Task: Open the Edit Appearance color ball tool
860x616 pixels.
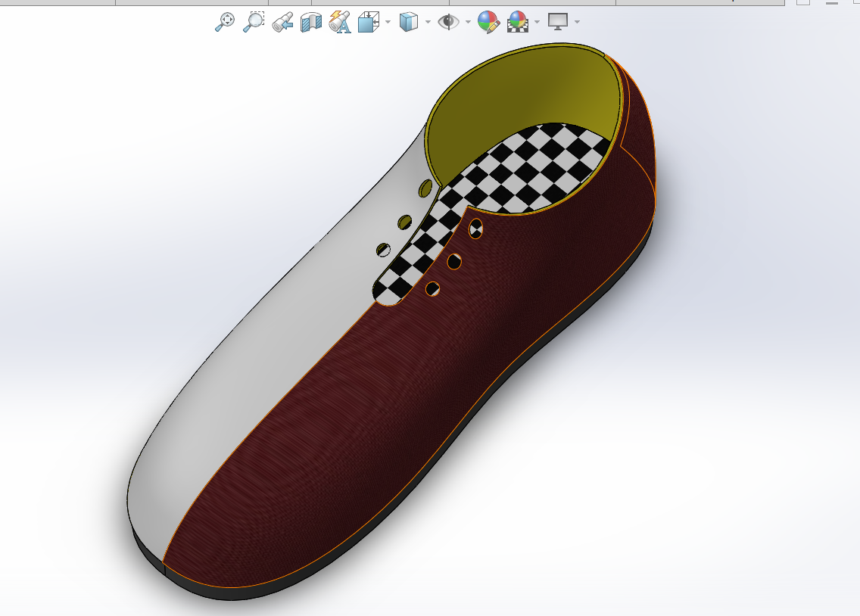Action: tap(488, 23)
